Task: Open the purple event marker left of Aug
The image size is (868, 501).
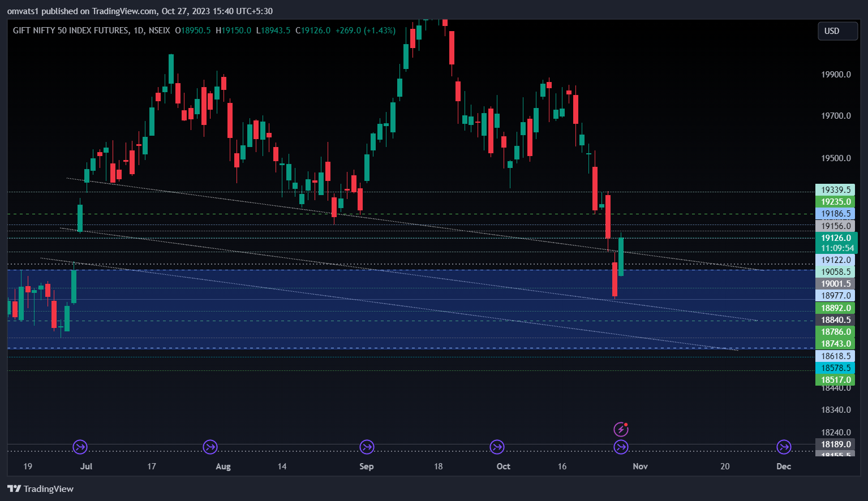Action: [210, 447]
